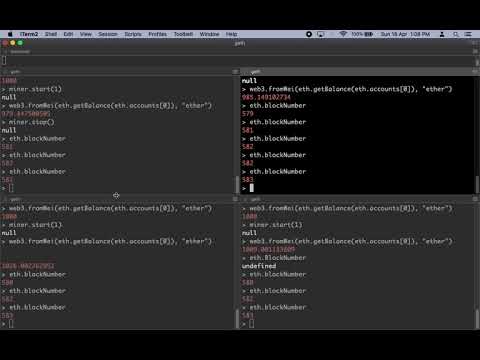
Task: Open pane menu icon of lower-right geth pane
Action: click(x=475, y=199)
